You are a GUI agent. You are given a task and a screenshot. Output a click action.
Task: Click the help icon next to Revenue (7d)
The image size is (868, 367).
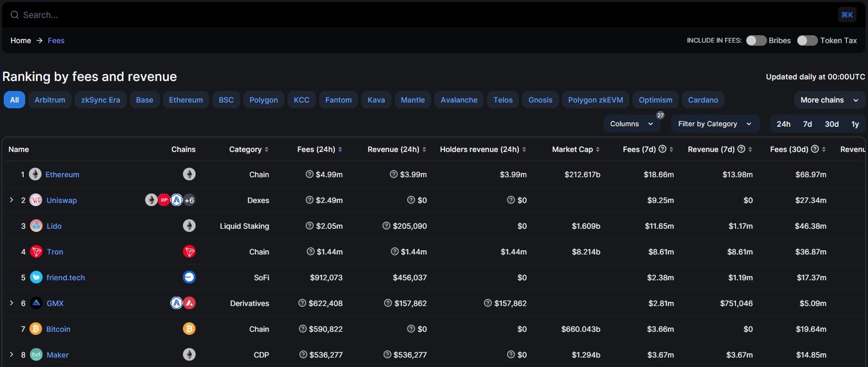click(741, 149)
